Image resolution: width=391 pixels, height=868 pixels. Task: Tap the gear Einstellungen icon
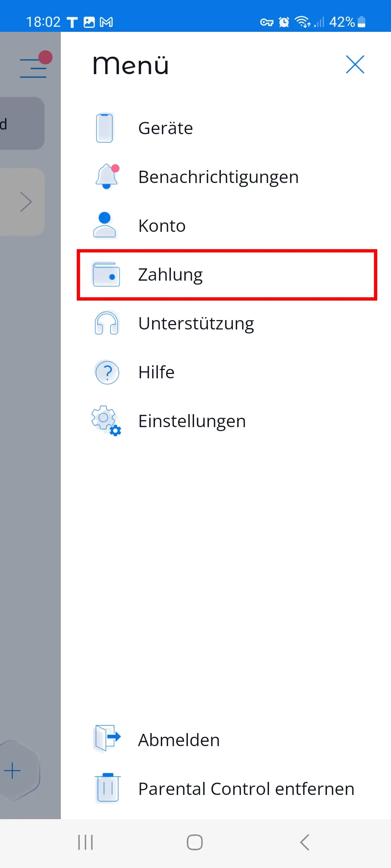point(106,420)
